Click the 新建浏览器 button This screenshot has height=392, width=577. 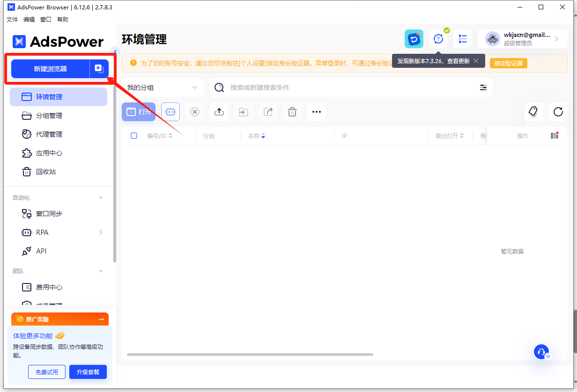pos(50,69)
